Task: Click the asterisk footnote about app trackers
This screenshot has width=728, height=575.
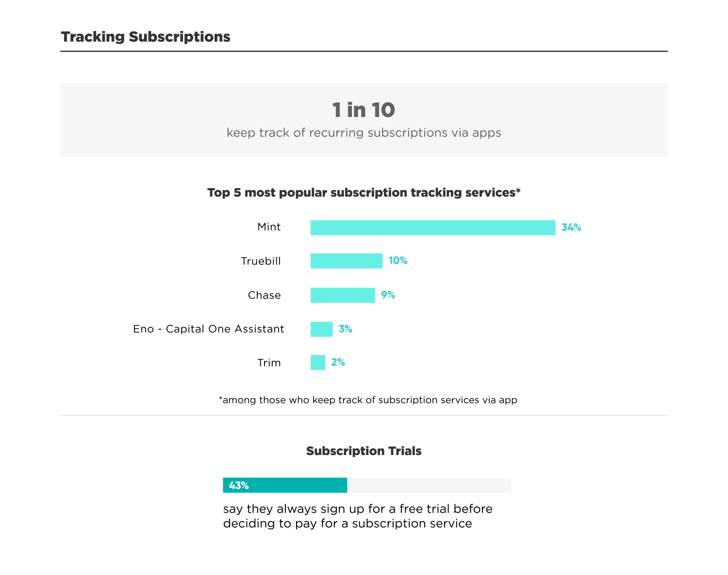Action: pos(368,400)
